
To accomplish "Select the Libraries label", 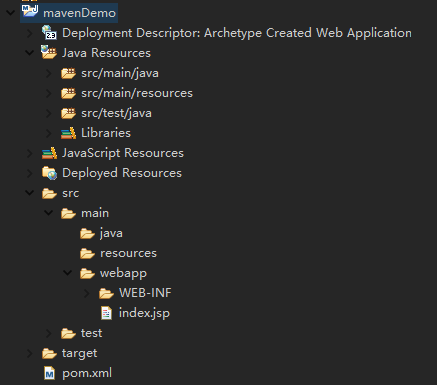I will [x=106, y=133].
